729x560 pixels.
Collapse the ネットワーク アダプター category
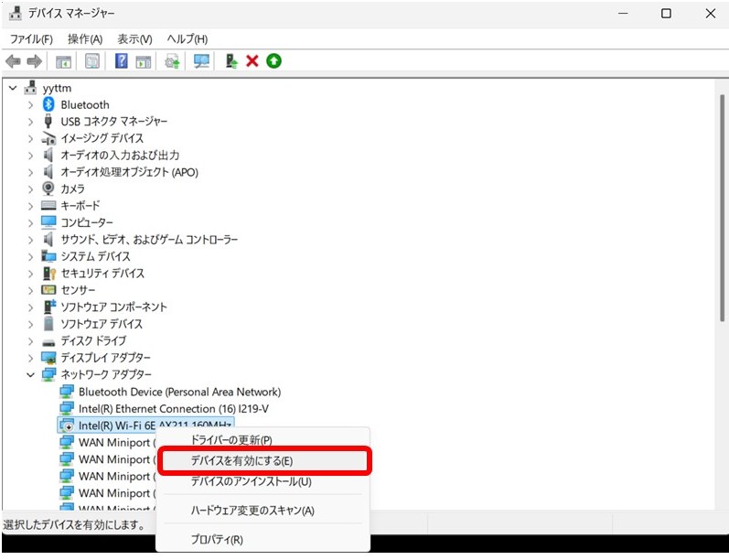click(x=30, y=374)
